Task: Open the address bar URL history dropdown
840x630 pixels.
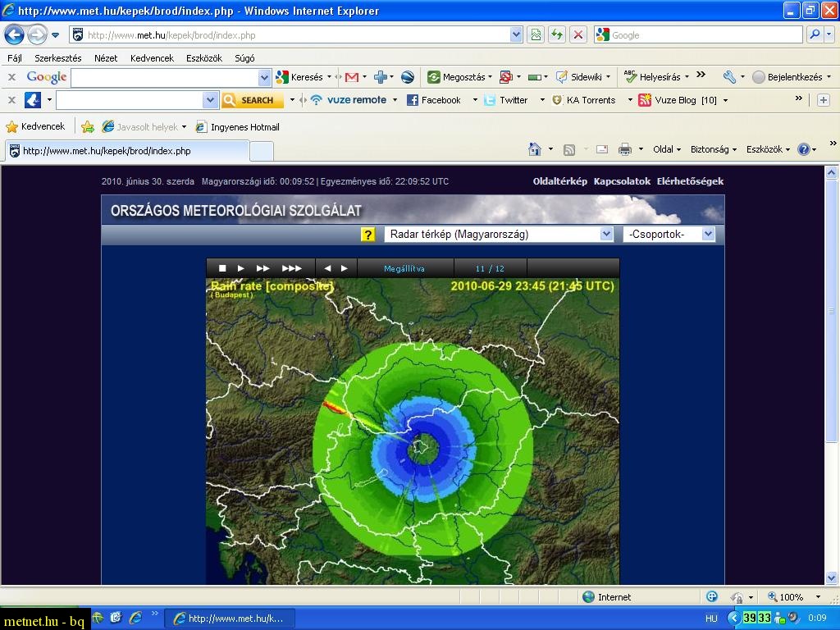Action: [516, 35]
